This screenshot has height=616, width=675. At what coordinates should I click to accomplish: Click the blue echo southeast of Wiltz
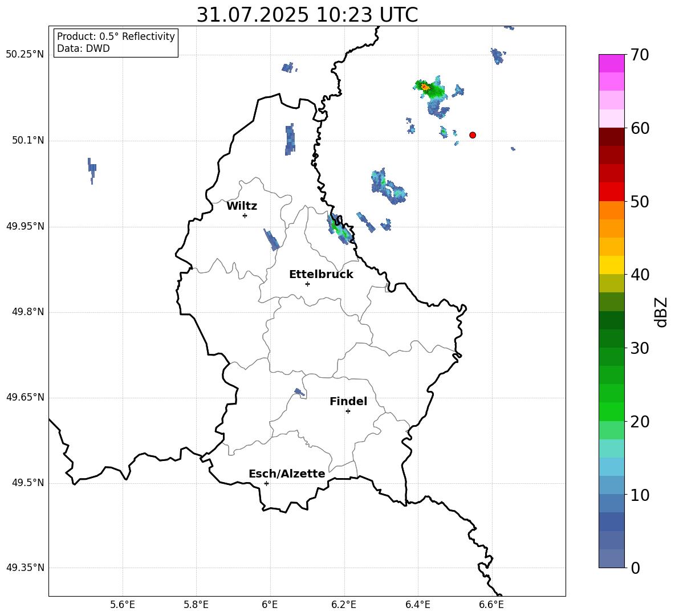tap(271, 239)
